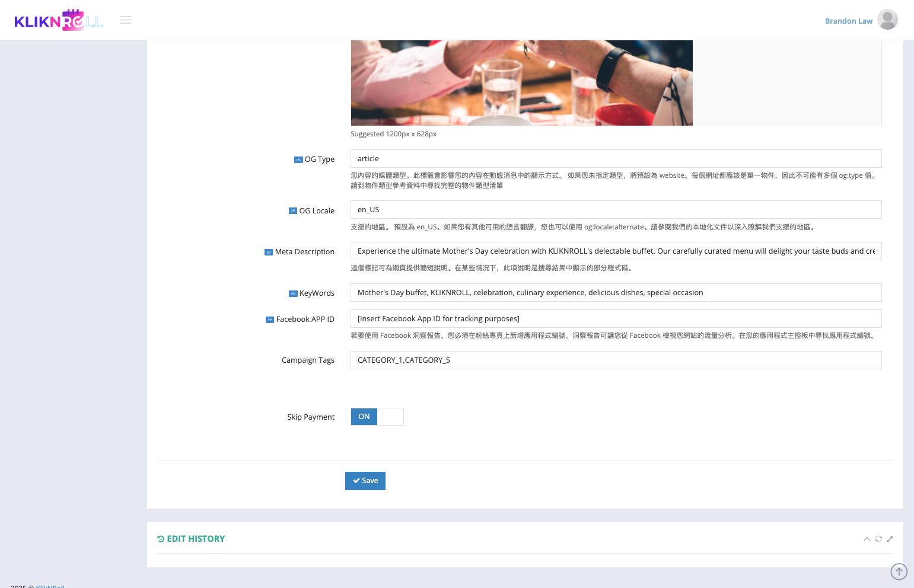Expand Edit History to fullscreen
This screenshot has width=914, height=588.
890,539
